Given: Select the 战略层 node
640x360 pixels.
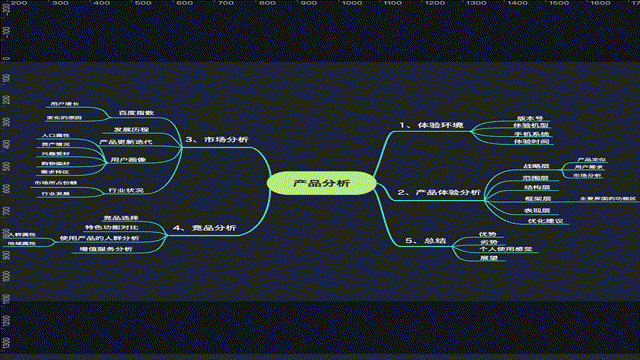Looking at the screenshot, I should tap(536, 166).
